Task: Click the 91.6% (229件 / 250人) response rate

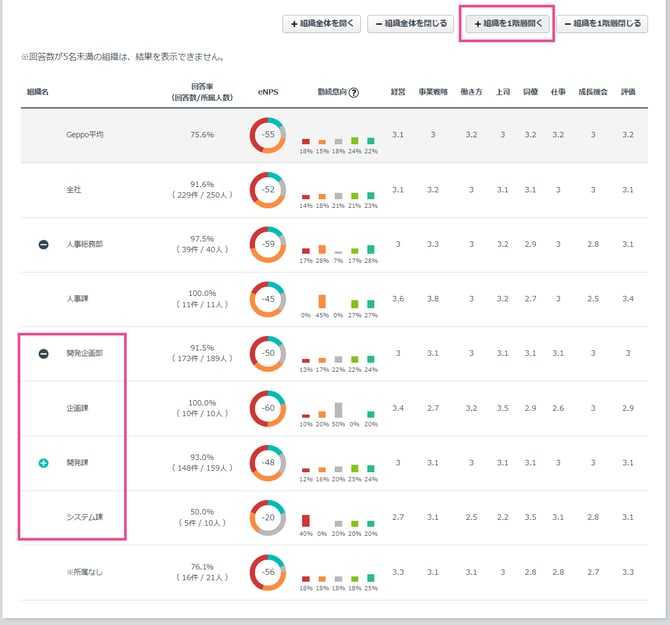Action: pyautogui.click(x=202, y=190)
